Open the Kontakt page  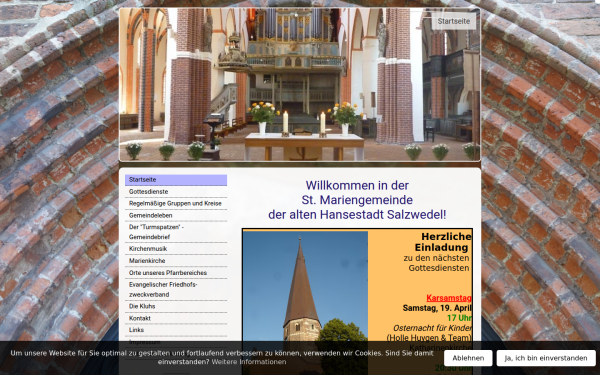pyautogui.click(x=176, y=318)
